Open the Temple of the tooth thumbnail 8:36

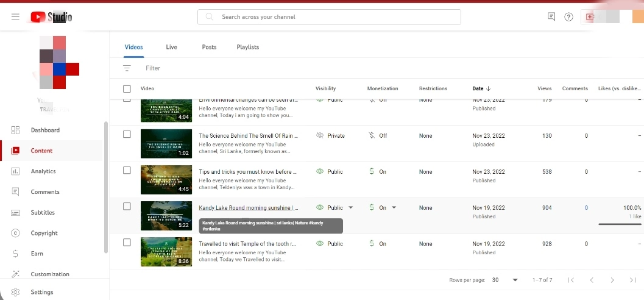pos(166,251)
